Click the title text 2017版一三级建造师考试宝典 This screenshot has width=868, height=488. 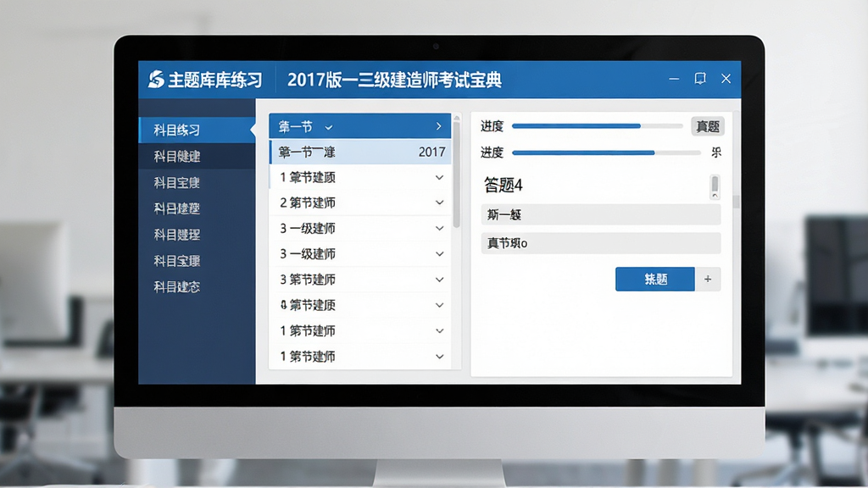tap(394, 80)
